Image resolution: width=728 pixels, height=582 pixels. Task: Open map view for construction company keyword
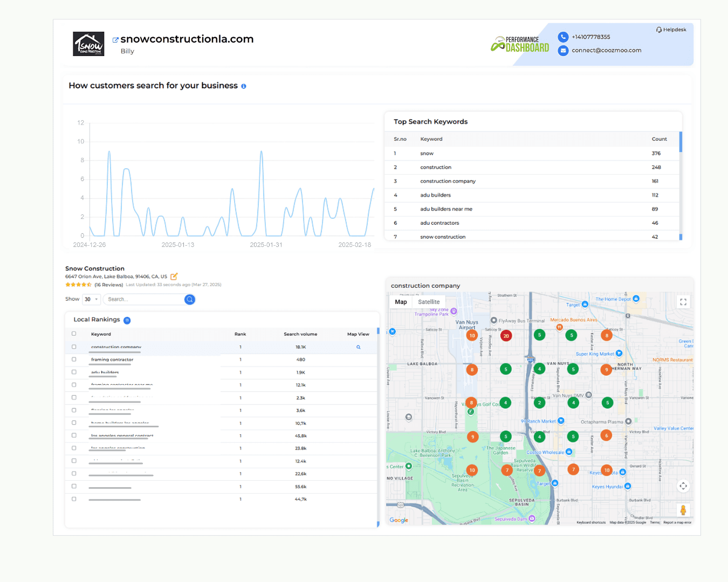tap(358, 347)
